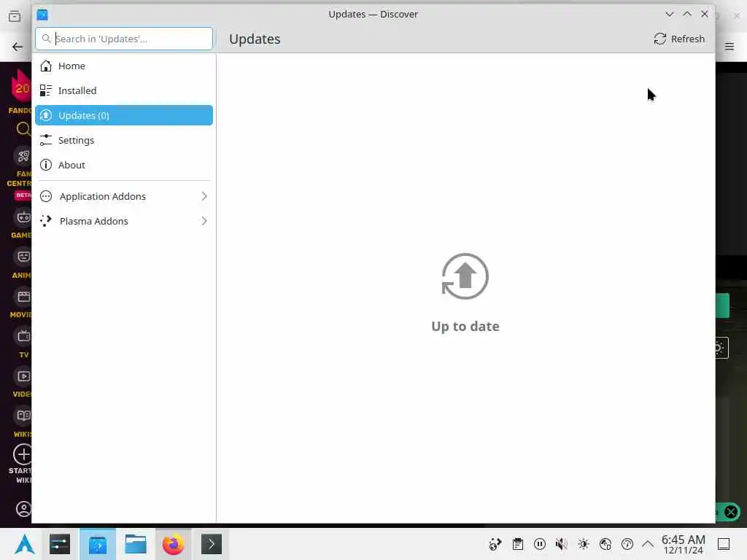Go to the Installed applications list
This screenshot has height=560, width=747.
pyautogui.click(x=124, y=90)
